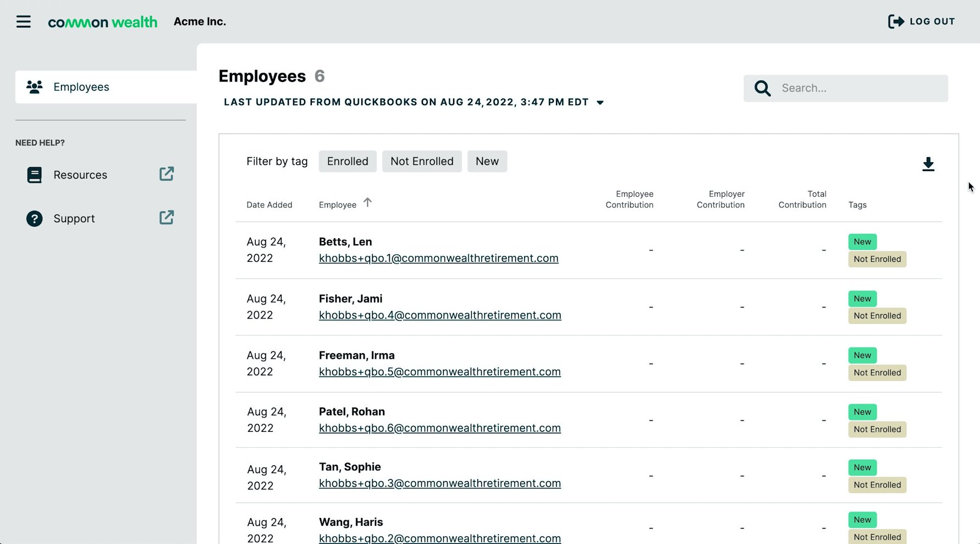Select employee name Tan, Sophie
This screenshot has height=544, width=980.
coord(350,466)
